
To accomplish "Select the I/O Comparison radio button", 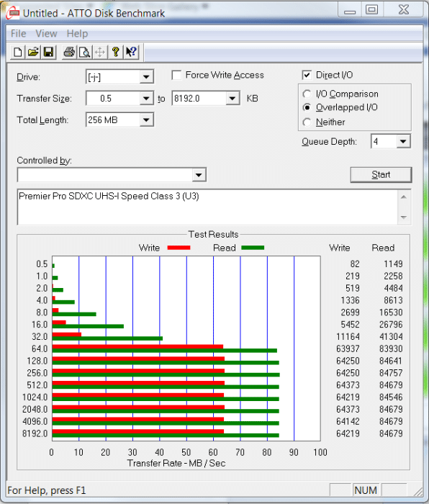I will [307, 94].
